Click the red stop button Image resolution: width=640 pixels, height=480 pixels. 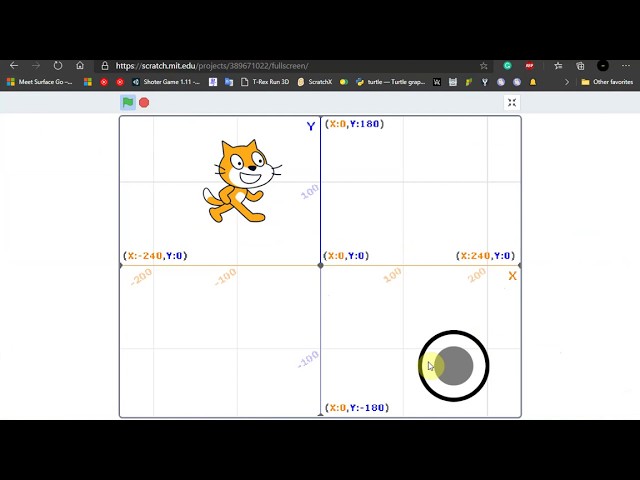coord(144,102)
